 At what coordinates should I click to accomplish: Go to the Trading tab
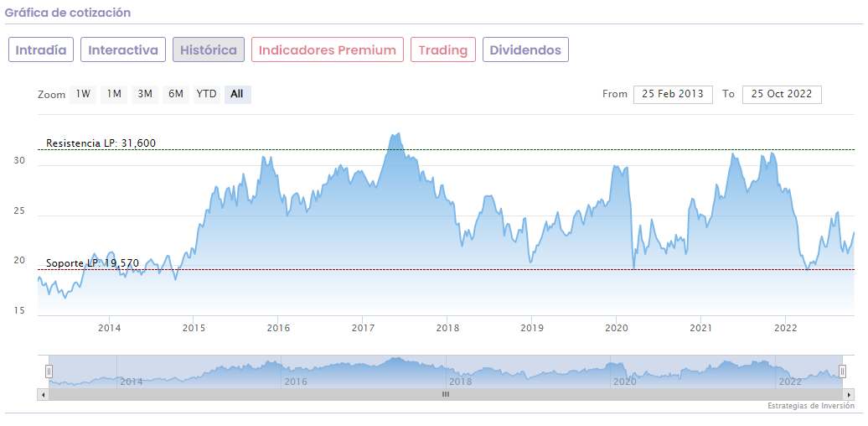443,50
